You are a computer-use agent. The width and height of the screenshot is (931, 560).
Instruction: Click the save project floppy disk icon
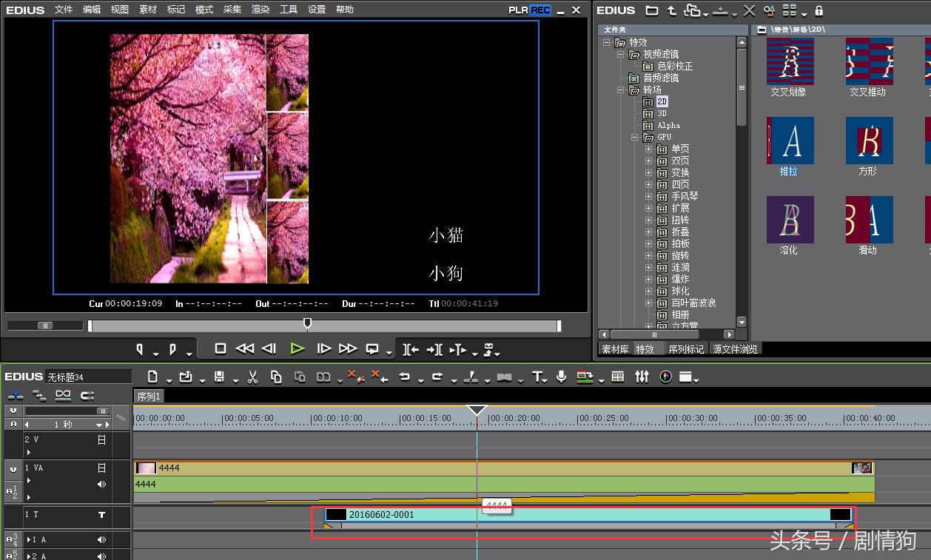[219, 377]
